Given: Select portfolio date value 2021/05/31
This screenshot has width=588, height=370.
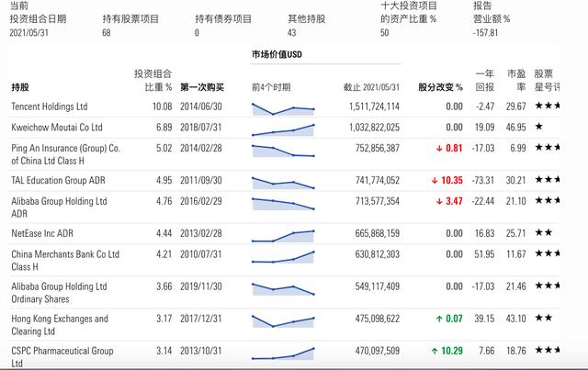Looking at the screenshot, I should tap(28, 33).
